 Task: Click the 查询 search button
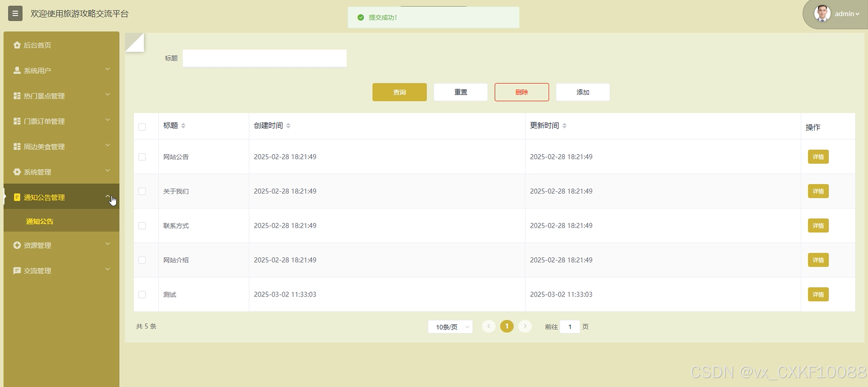point(399,92)
